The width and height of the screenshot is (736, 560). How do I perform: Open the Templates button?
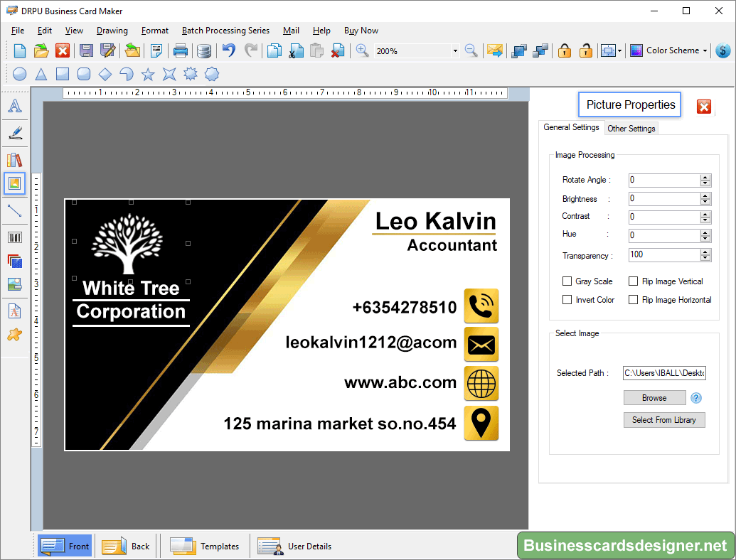(205, 546)
